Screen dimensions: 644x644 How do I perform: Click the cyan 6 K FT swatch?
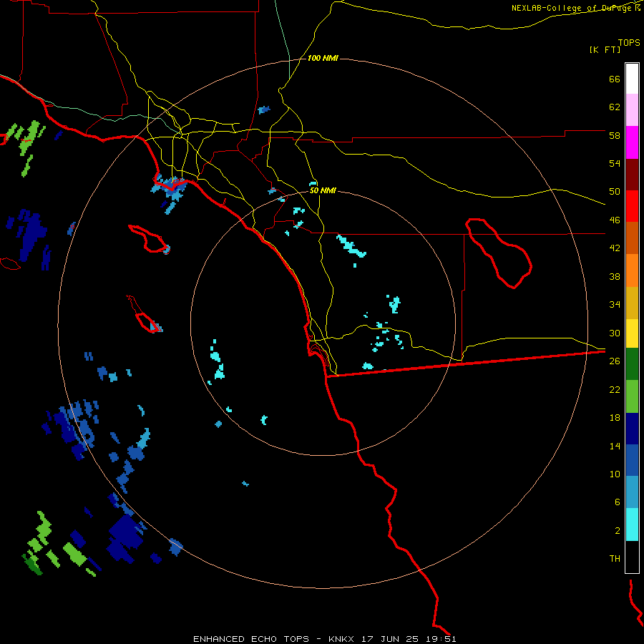pos(632,525)
